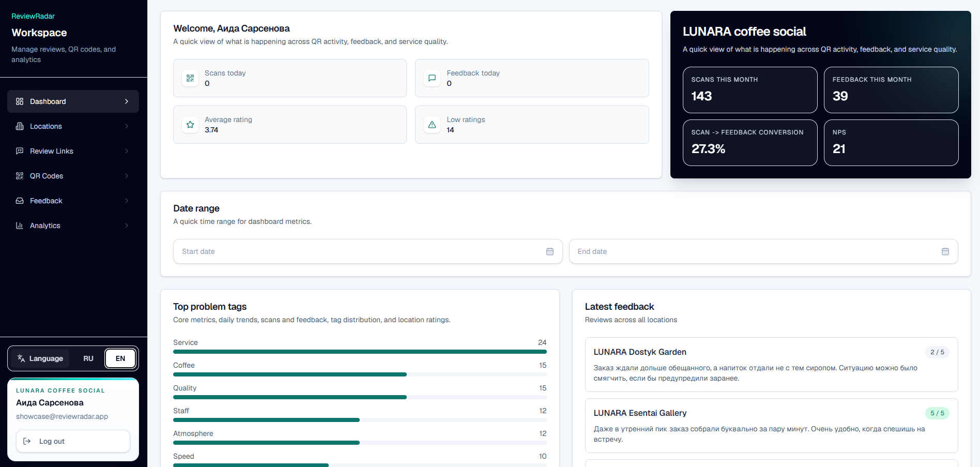Viewport: 980px width, 467px height.
Task: Expand the Analytics chevron
Action: (127, 225)
